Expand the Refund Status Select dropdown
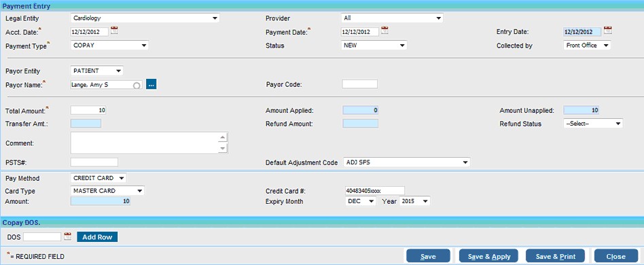This screenshot has width=644, height=265. (x=593, y=124)
